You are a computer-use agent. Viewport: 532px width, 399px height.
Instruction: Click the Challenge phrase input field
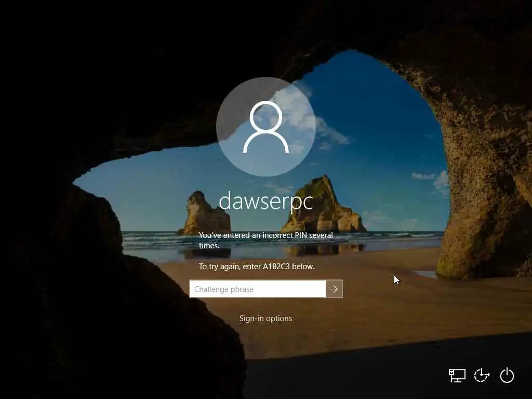pos(258,289)
